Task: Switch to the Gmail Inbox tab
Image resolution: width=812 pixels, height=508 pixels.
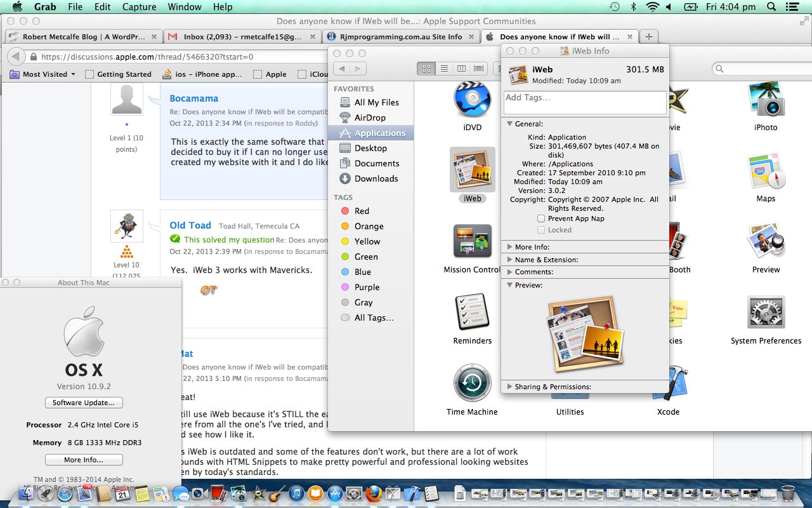Action: [x=242, y=37]
